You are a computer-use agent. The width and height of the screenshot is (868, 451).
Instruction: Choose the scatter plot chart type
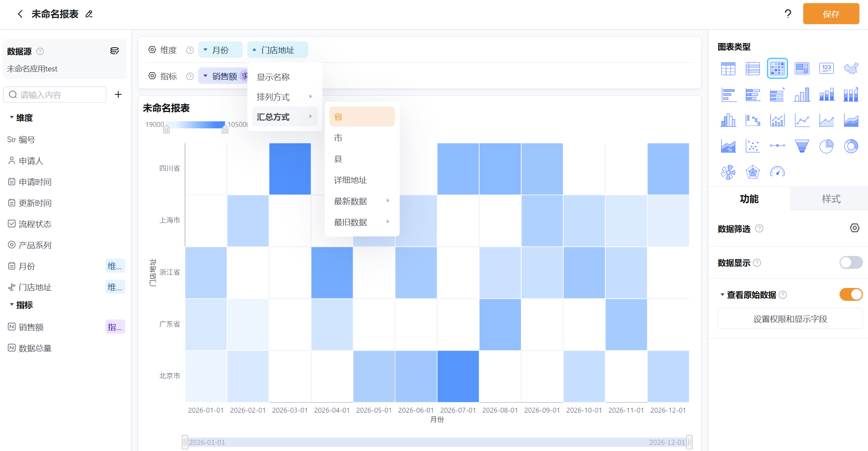point(753,146)
